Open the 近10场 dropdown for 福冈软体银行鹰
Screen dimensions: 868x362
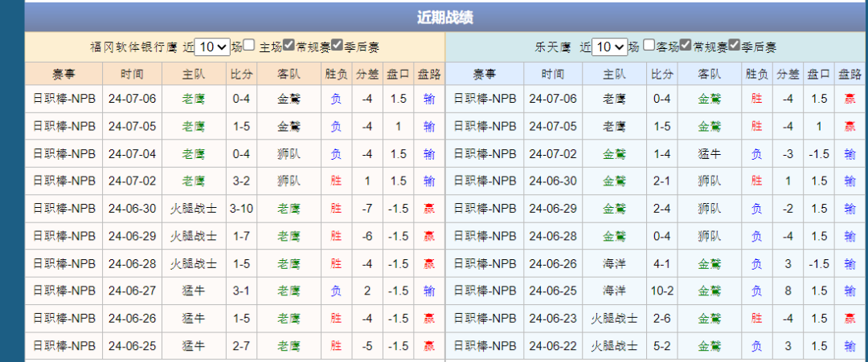click(x=213, y=47)
